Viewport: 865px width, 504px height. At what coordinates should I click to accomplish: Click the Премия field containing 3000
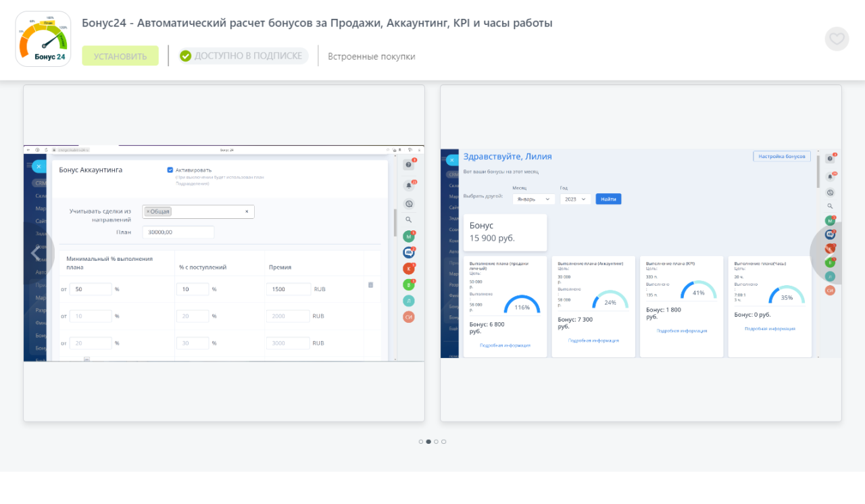[288, 343]
